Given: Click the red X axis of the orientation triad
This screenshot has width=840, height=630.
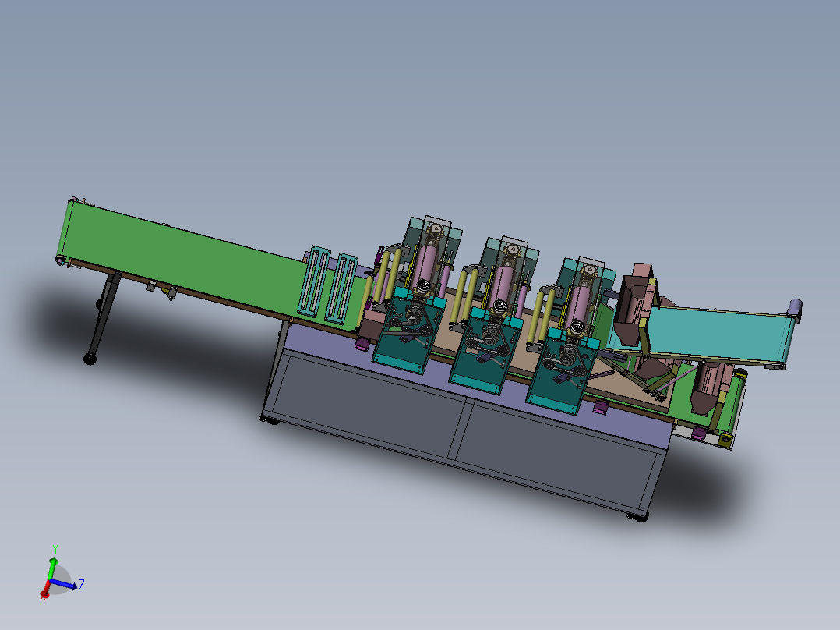Looking at the screenshot, I should pyautogui.click(x=45, y=589).
